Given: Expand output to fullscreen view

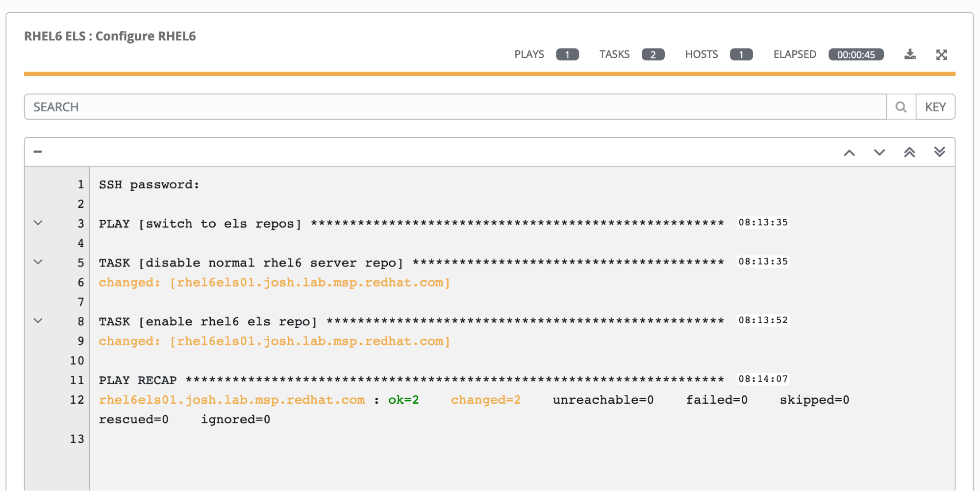Looking at the screenshot, I should 941,54.
